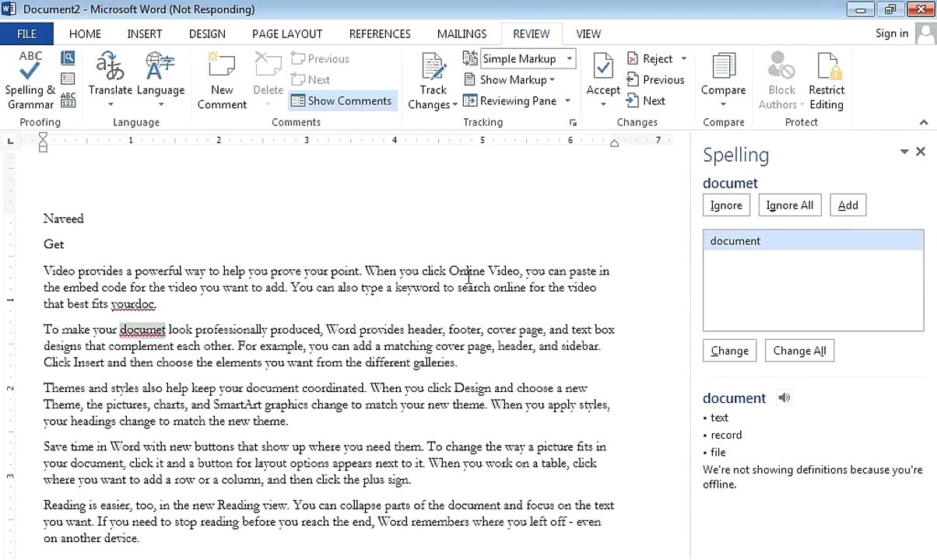Image resolution: width=937 pixels, height=560 pixels.
Task: Switch to the INSERT tab
Action: pyautogui.click(x=145, y=34)
